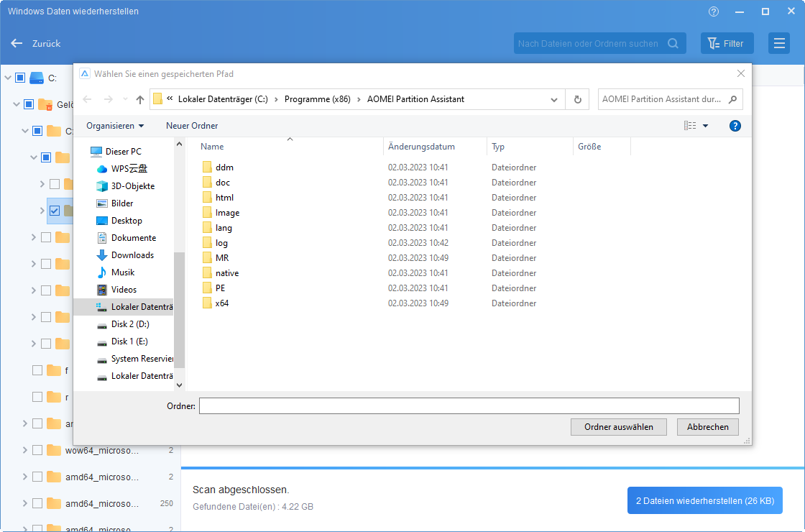Sort by Änderungsdatum column header
The height and width of the screenshot is (532, 805).
pyautogui.click(x=421, y=147)
